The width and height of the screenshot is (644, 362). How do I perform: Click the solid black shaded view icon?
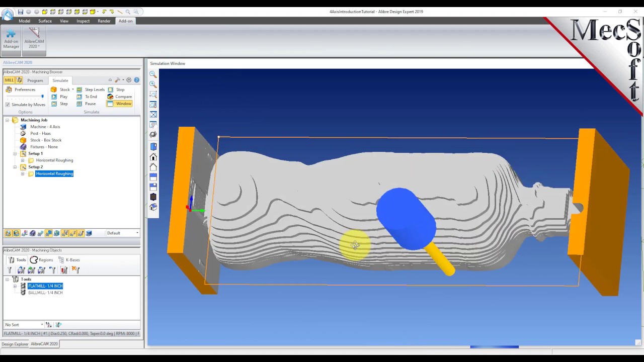point(153,197)
